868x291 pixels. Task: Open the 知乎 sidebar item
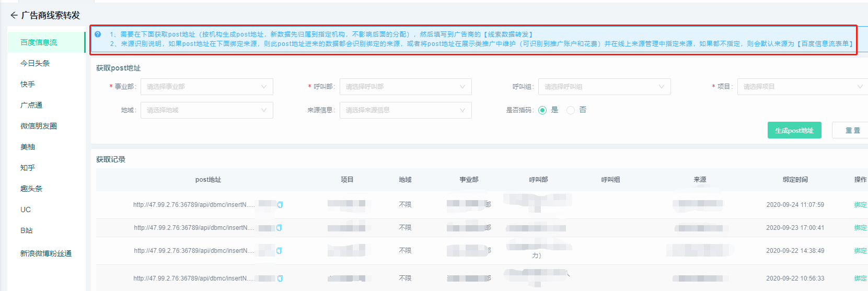(28, 168)
